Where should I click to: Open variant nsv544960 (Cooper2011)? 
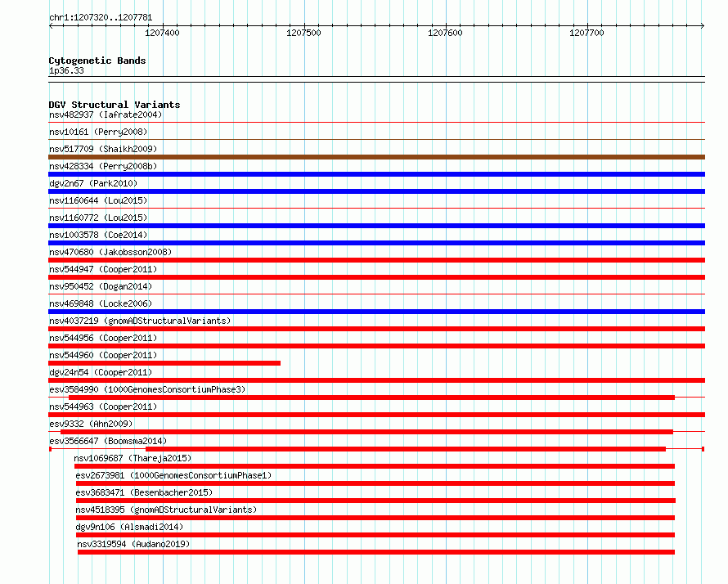point(103,355)
